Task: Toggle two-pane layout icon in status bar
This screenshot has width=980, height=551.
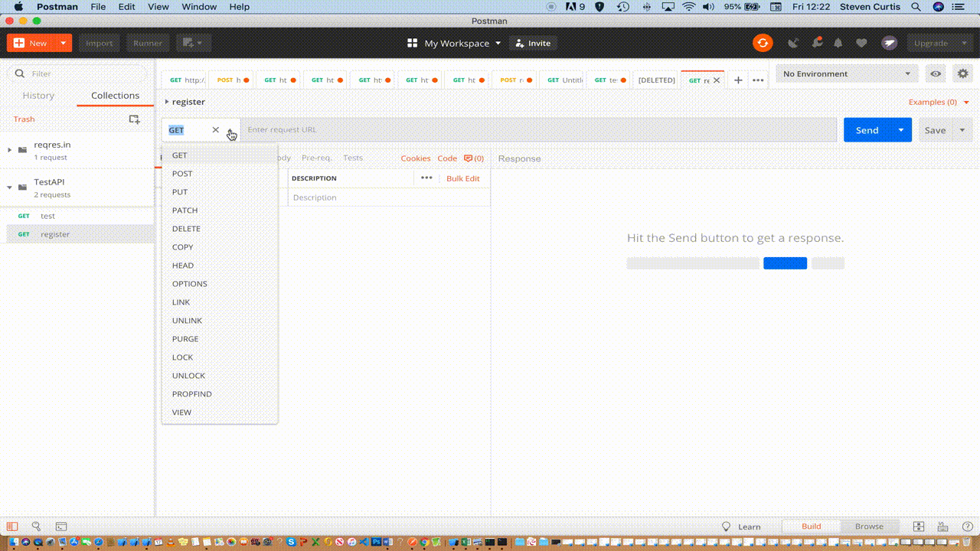Action: click(x=919, y=527)
